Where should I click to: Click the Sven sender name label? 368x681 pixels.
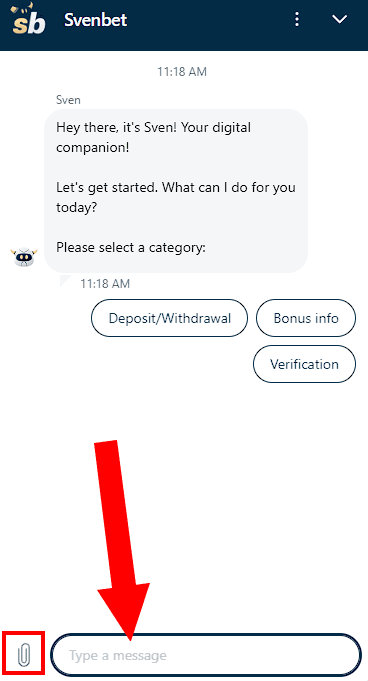(x=68, y=100)
